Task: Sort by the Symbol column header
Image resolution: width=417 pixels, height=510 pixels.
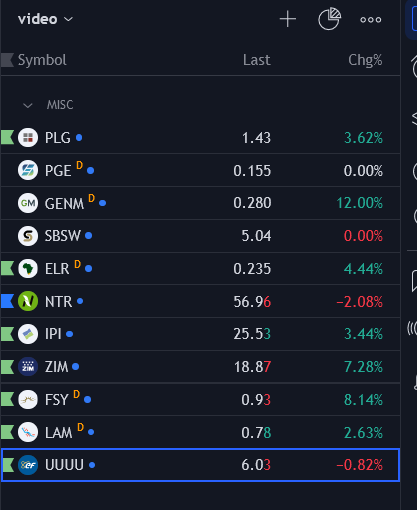Action: [x=42, y=60]
